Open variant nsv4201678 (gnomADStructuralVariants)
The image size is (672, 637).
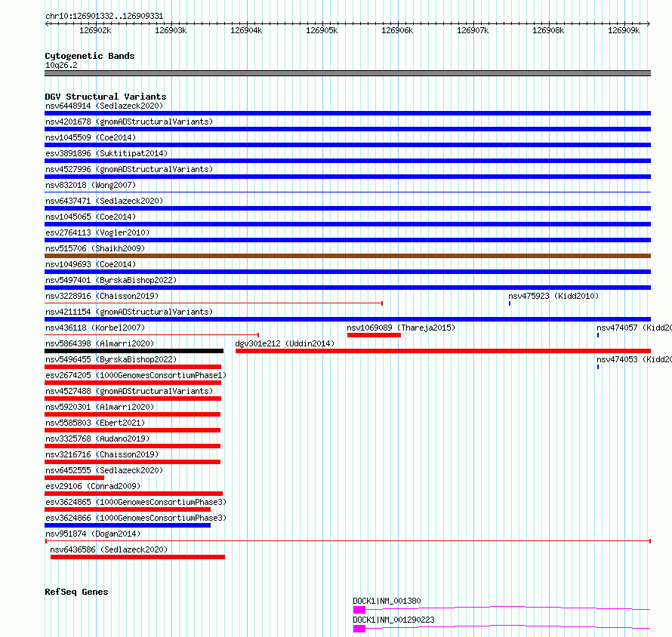click(129, 122)
